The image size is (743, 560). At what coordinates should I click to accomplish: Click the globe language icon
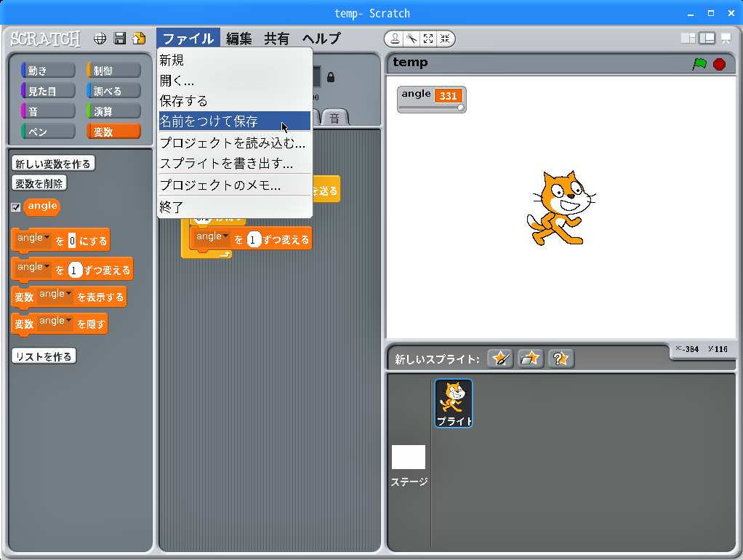click(100, 39)
